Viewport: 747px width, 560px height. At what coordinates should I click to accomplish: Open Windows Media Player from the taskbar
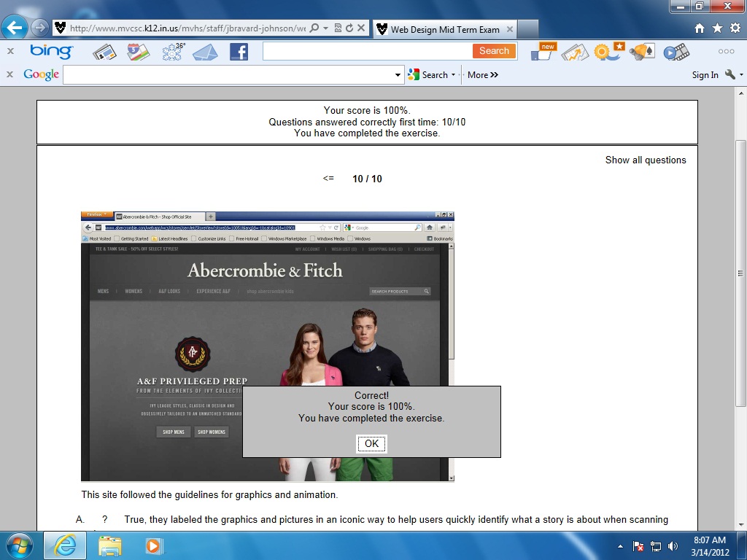click(153, 545)
